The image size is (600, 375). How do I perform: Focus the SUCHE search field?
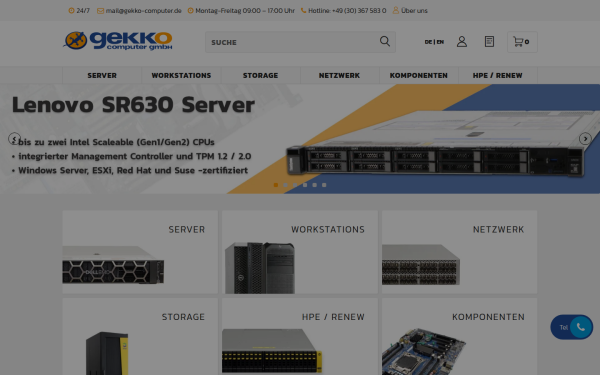coord(300,42)
